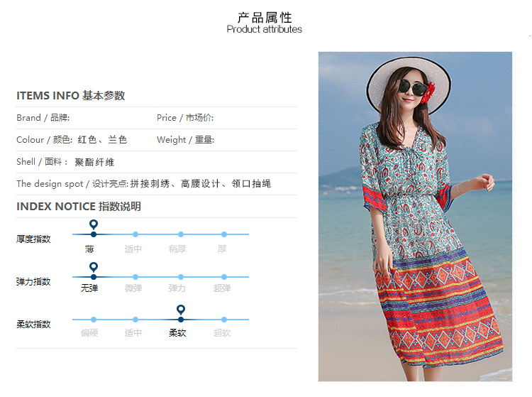Click the dress model photo
The width and height of the screenshot is (532, 397).
tap(415, 217)
